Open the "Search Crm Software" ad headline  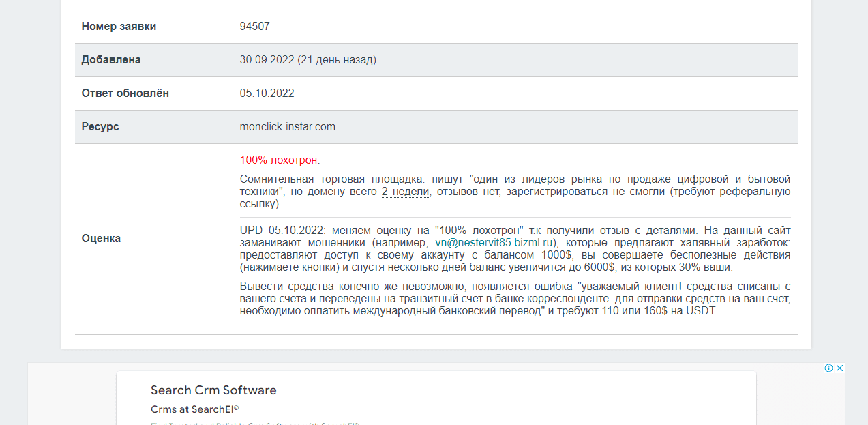[213, 390]
